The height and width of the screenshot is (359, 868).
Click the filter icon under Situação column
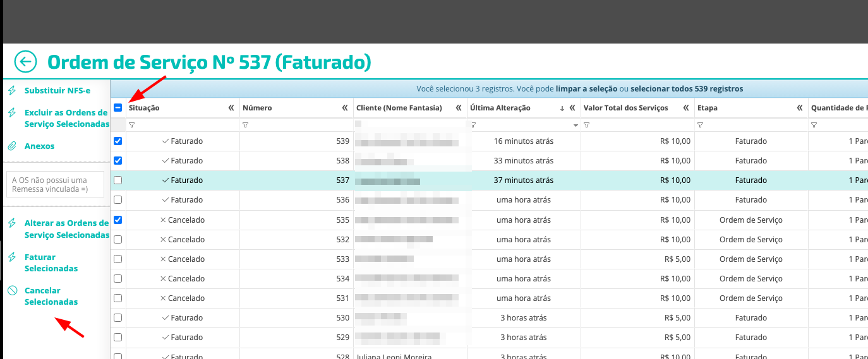click(131, 126)
